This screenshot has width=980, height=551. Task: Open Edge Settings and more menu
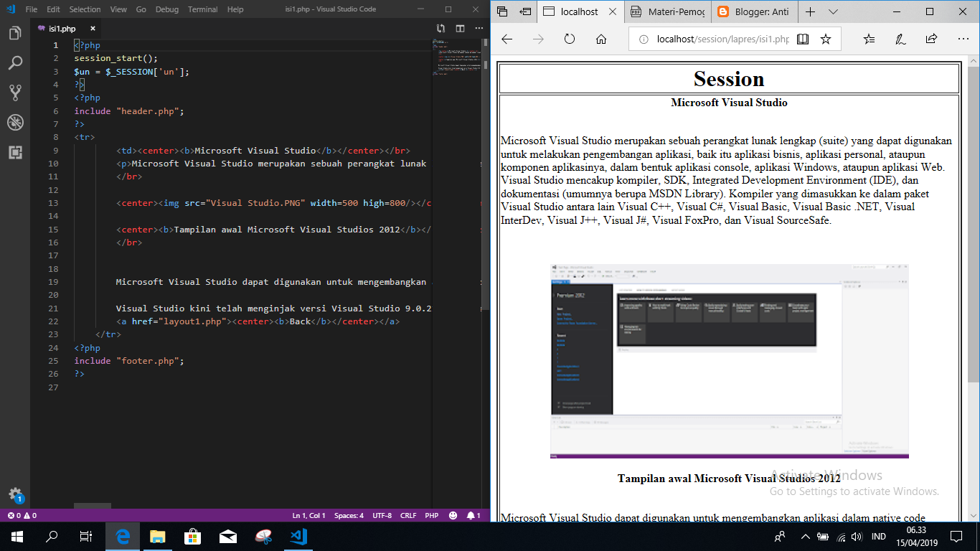pos(962,39)
